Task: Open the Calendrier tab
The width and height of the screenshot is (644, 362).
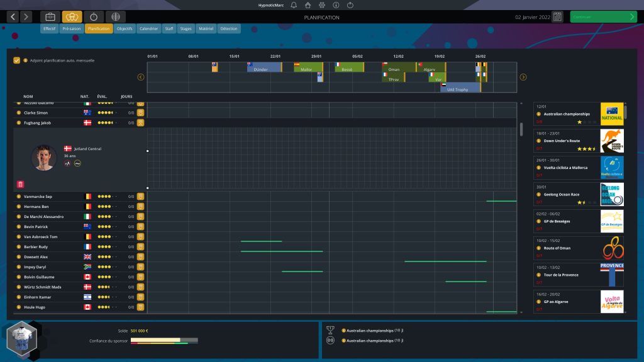Action: (x=148, y=29)
